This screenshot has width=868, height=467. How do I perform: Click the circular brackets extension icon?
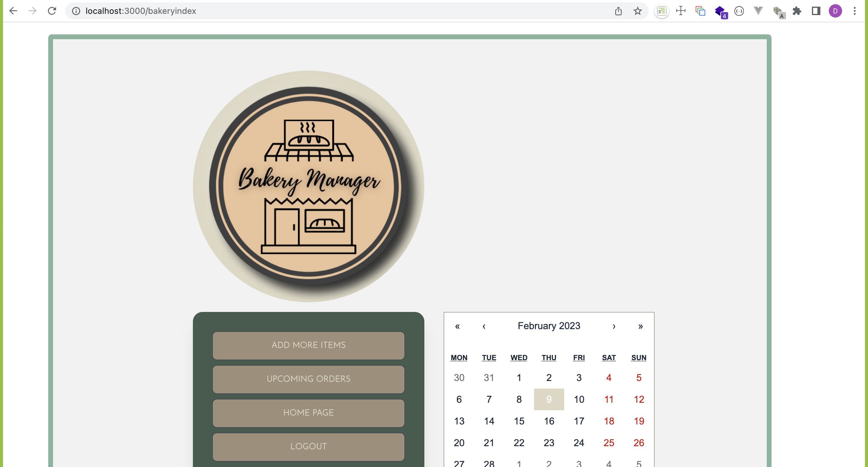tap(739, 11)
